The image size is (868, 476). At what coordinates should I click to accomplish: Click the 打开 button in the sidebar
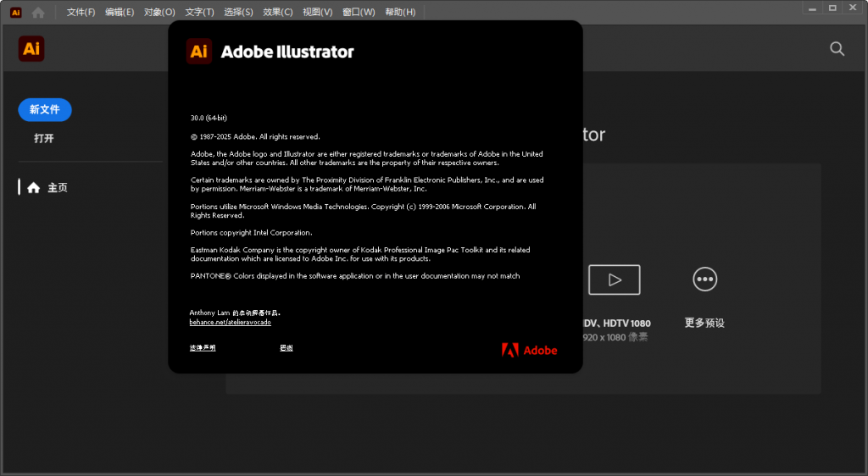point(44,138)
